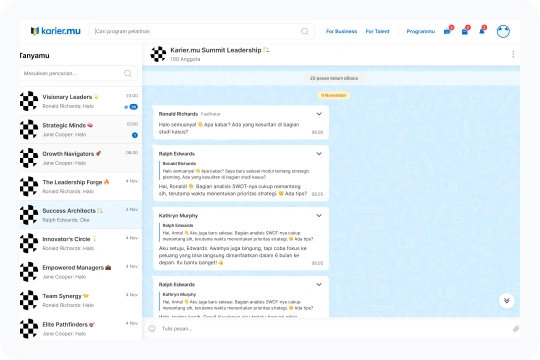Open the shopping bag icon in header
Screen dimensions: 540x360
(x=465, y=31)
